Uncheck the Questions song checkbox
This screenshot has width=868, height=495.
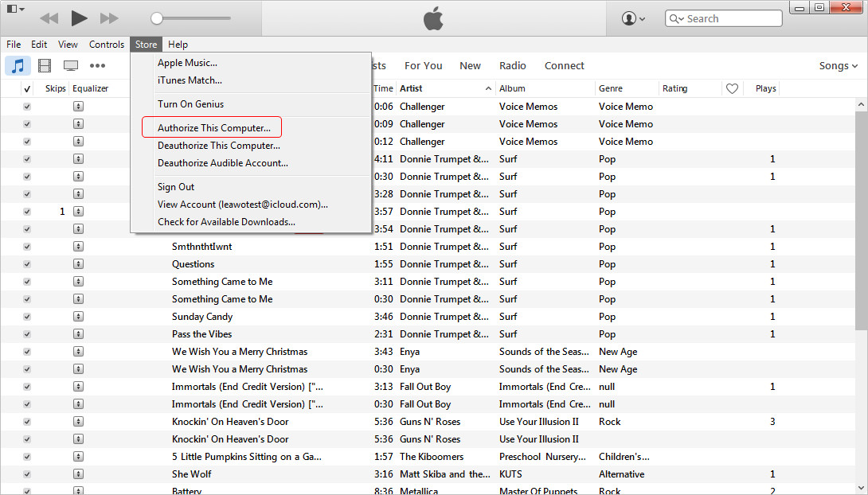pos(26,264)
